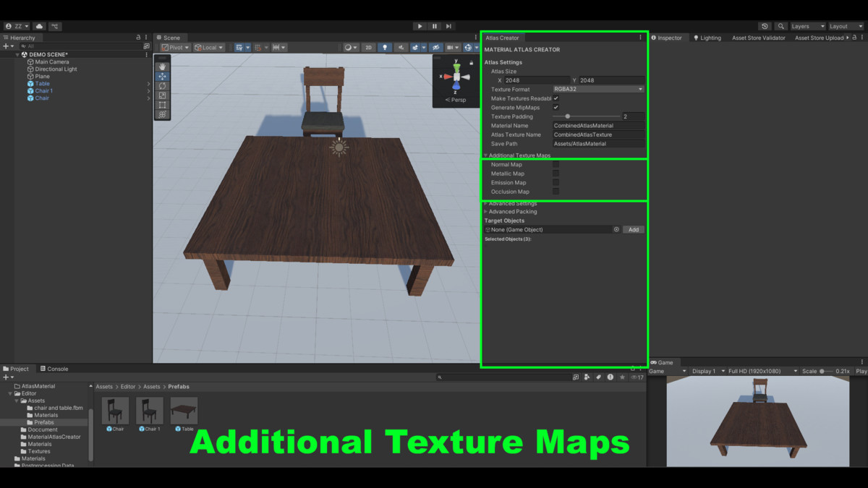868x488 pixels.
Task: Click the Add button for Target Objects
Action: [634, 230]
